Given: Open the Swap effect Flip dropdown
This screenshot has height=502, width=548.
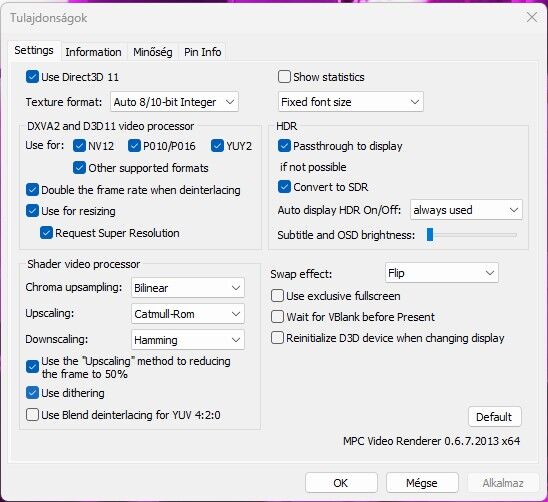Looking at the screenshot, I should click(442, 273).
